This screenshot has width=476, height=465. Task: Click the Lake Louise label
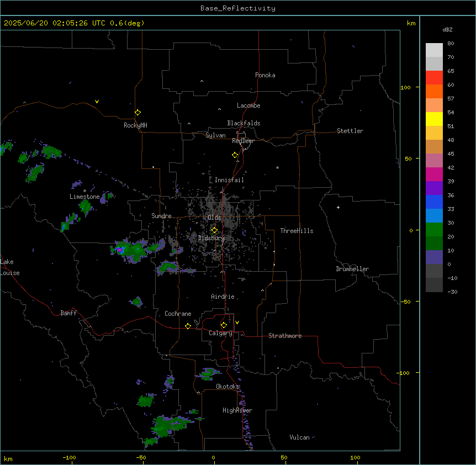9,267
